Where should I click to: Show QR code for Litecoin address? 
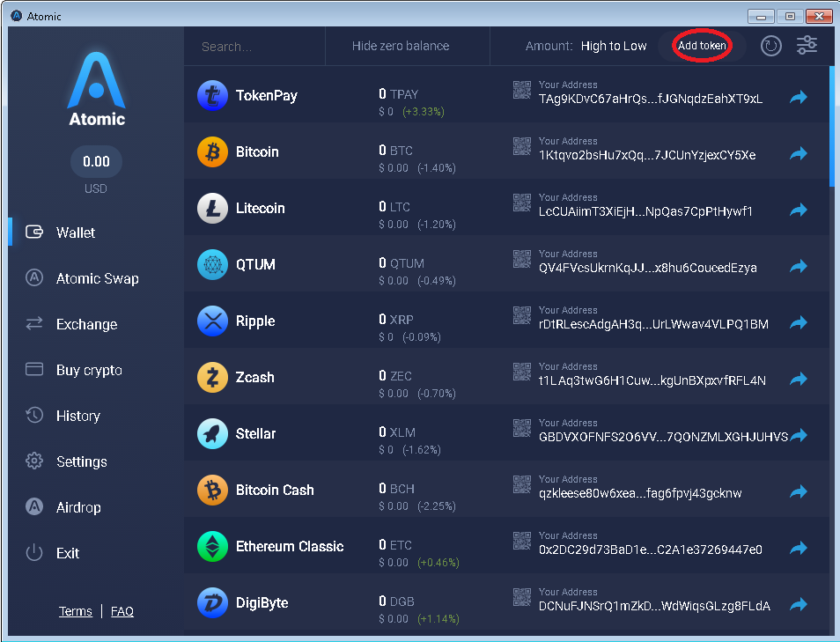[x=522, y=203]
